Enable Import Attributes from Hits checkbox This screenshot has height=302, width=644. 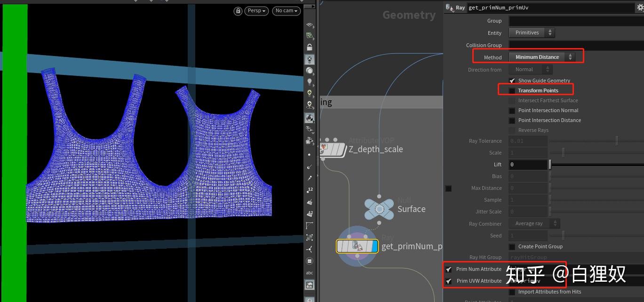[x=512, y=292]
